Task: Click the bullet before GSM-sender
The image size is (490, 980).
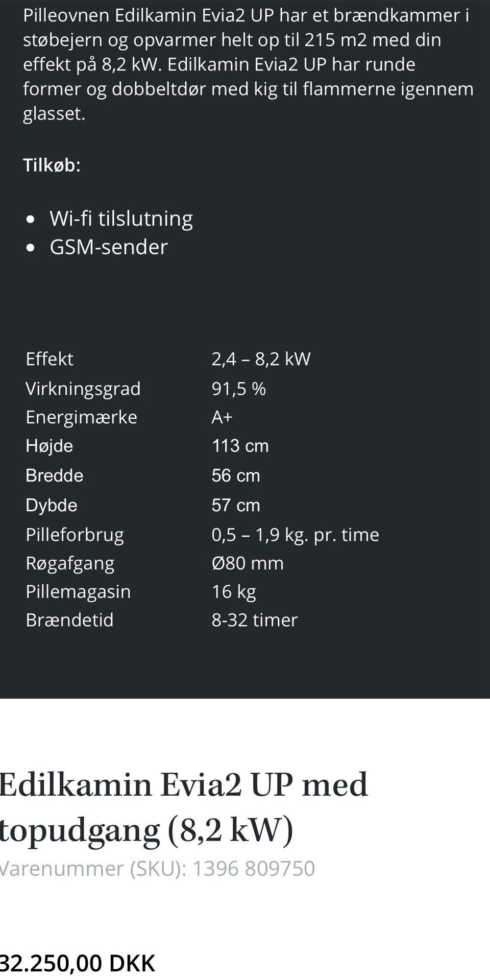Action: point(31,248)
